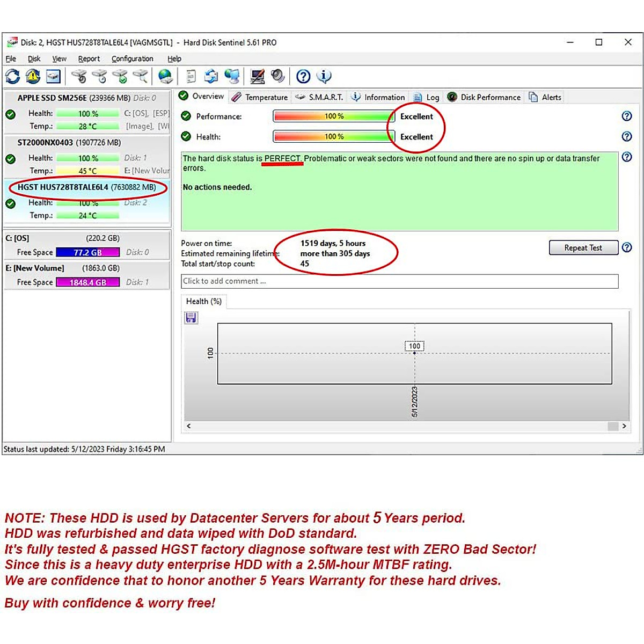Image resolution: width=644 pixels, height=644 pixels.
Task: Open help via toolbar question mark icon
Action: point(303,77)
